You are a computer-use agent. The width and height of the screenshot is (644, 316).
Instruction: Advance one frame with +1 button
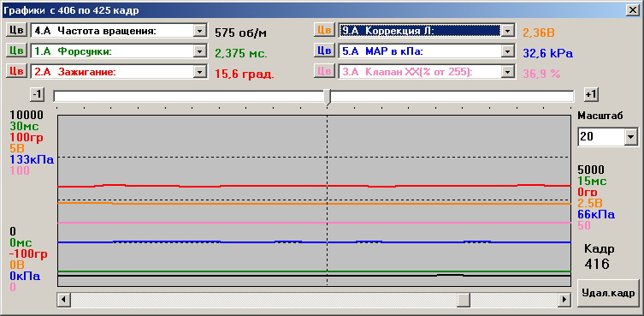[591, 95]
